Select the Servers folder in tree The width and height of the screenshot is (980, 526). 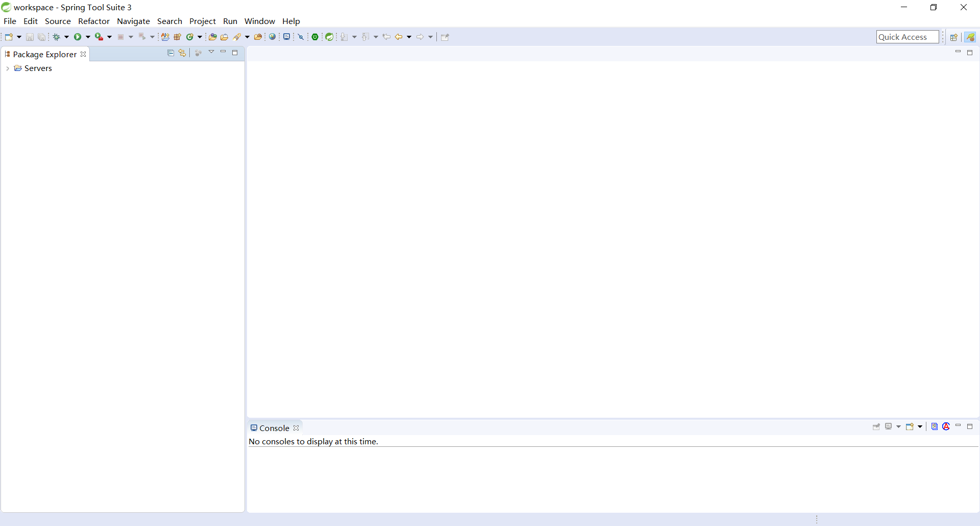click(x=33, y=68)
